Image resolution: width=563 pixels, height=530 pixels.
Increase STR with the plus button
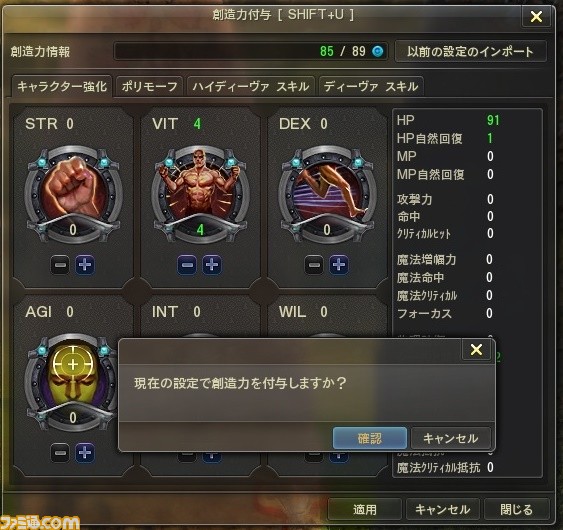[85, 265]
